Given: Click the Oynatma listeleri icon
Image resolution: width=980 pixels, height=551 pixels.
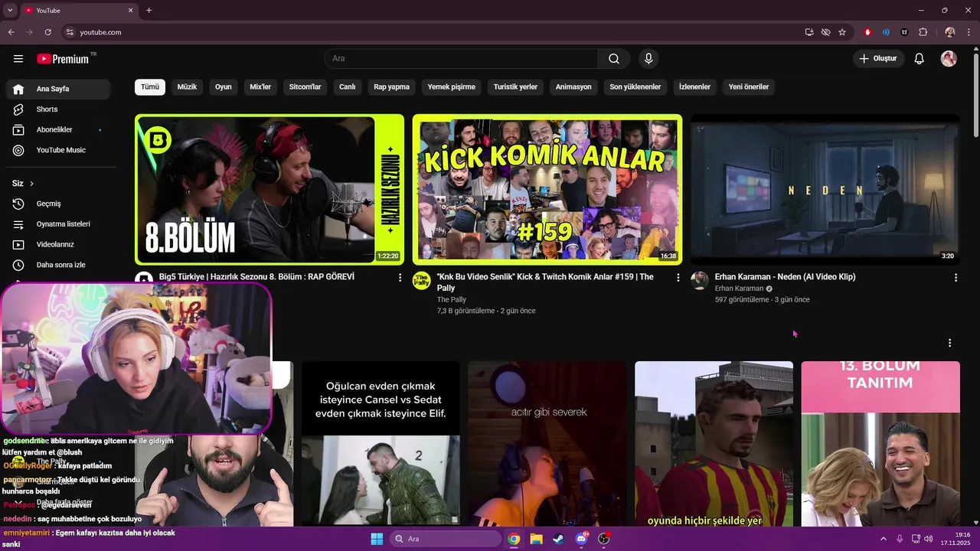Looking at the screenshot, I should point(18,224).
